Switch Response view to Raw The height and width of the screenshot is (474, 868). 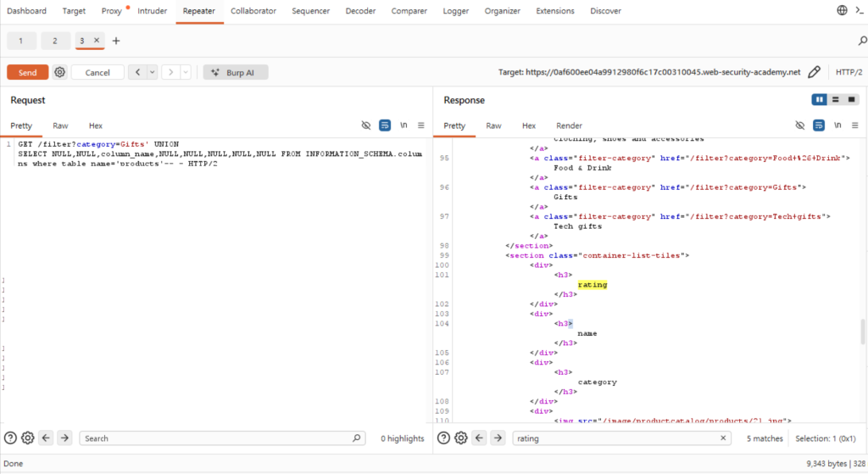coord(494,125)
